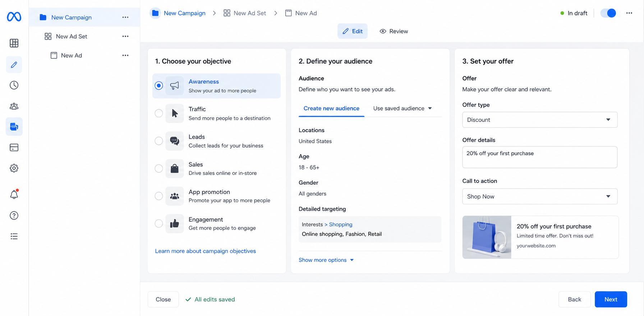Open the help question mark icon
The width and height of the screenshot is (644, 316).
pyautogui.click(x=14, y=216)
